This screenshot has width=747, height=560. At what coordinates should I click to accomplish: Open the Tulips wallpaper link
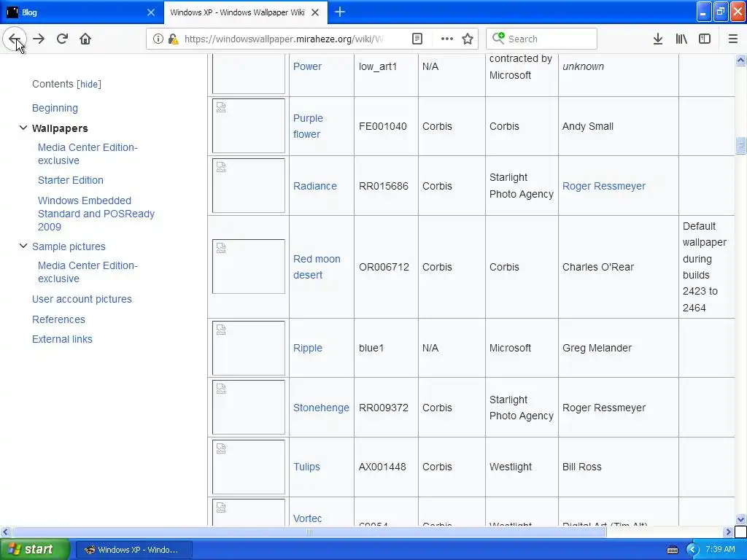pos(306,467)
